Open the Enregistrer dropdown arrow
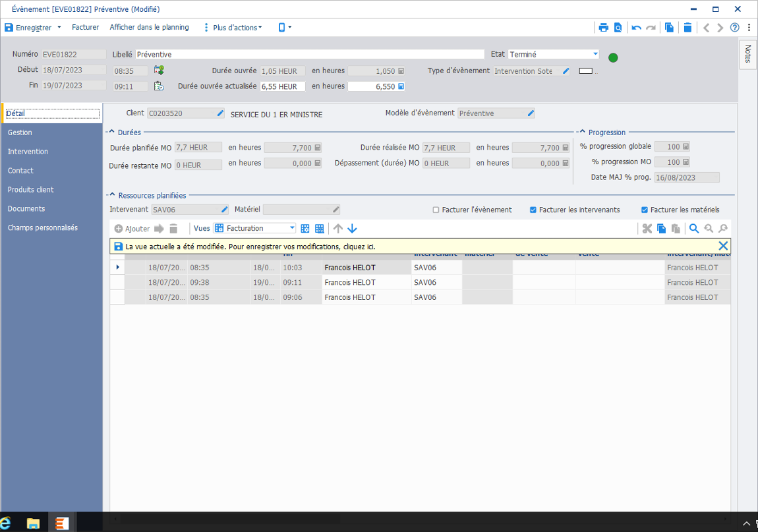 point(59,28)
